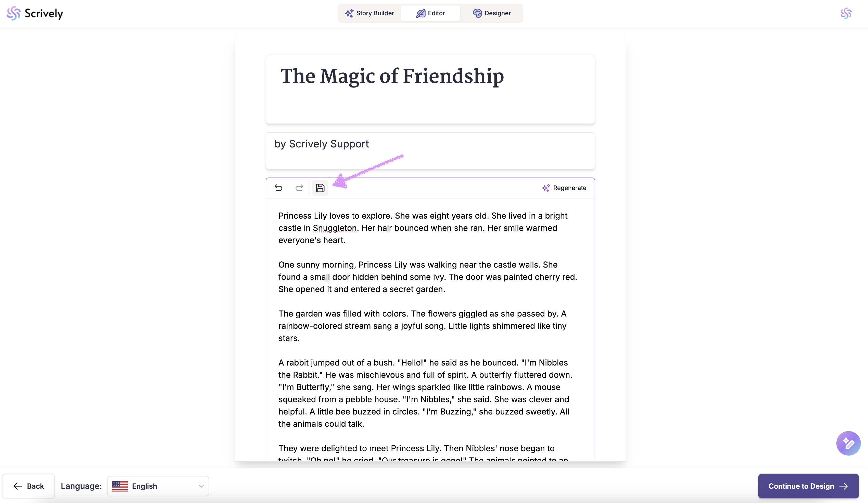Expand the English language dropdown

pyautogui.click(x=158, y=486)
